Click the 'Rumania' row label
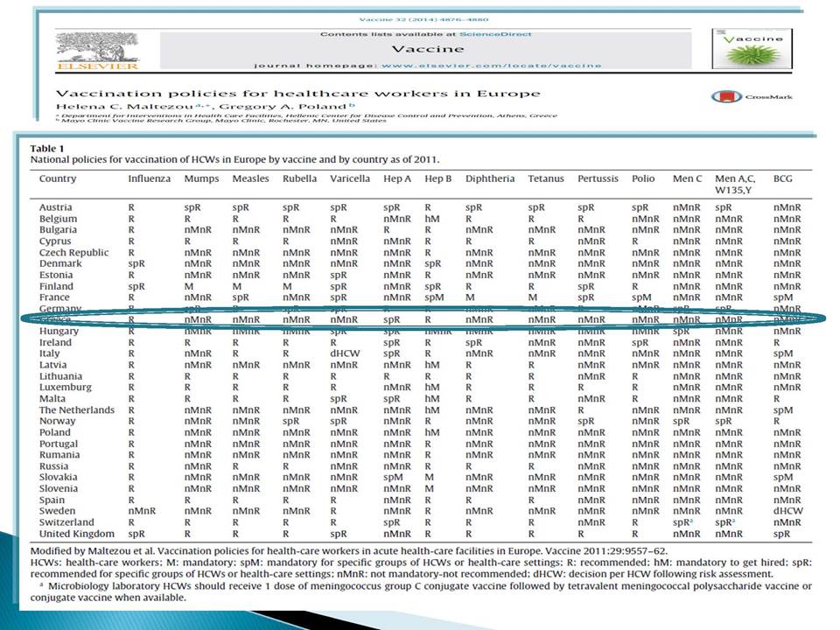This screenshot has width=840, height=630. [x=59, y=455]
